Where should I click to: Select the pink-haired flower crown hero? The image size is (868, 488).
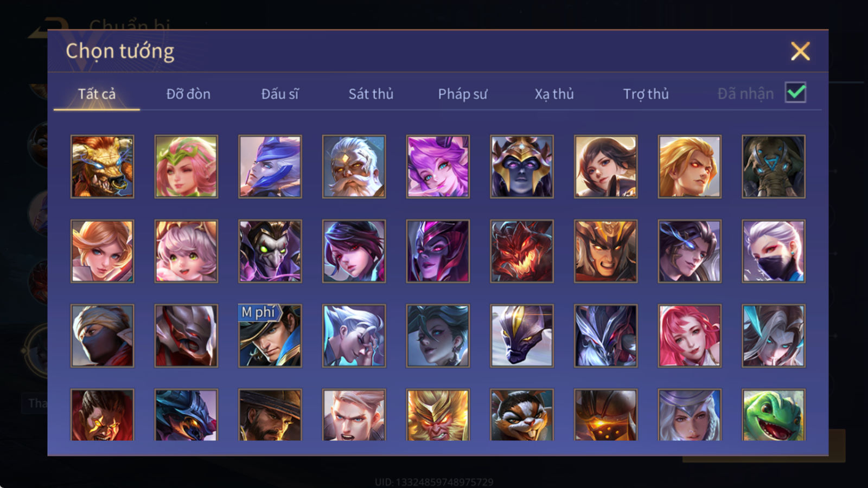pyautogui.click(x=186, y=166)
